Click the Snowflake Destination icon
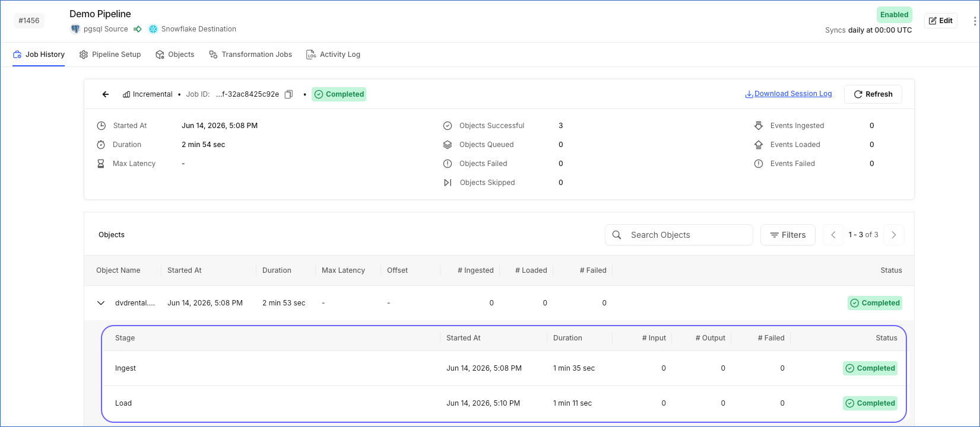The width and height of the screenshot is (980, 427). click(153, 29)
